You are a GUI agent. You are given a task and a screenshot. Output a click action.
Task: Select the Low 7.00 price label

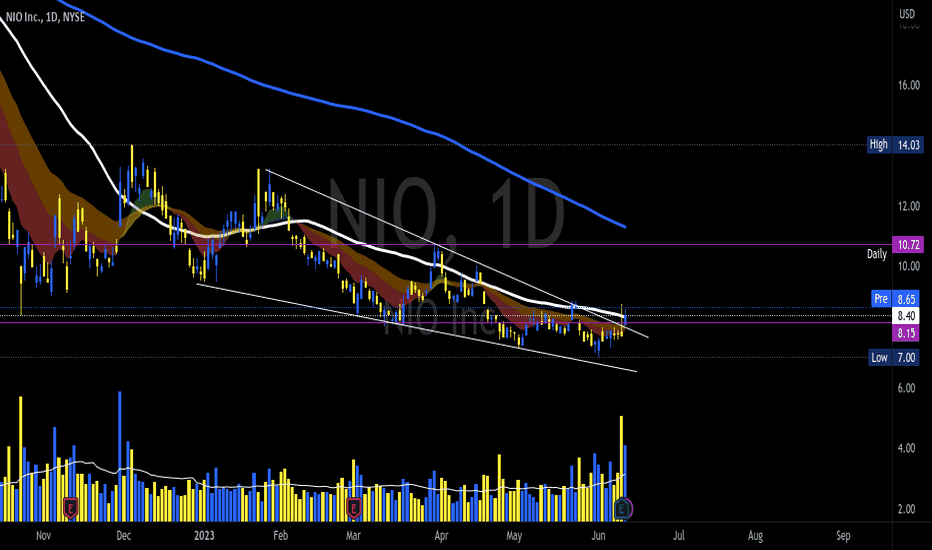point(895,357)
